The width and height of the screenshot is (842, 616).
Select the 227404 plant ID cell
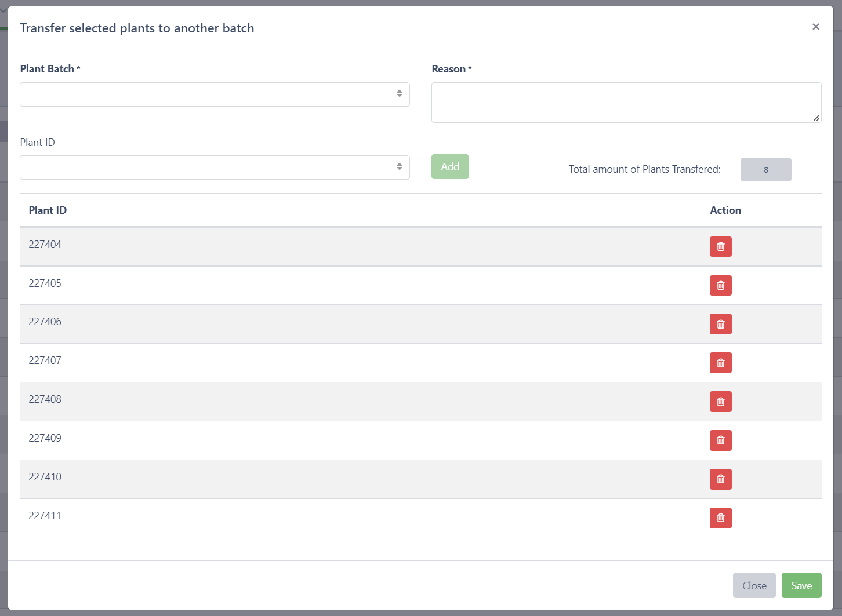point(45,245)
